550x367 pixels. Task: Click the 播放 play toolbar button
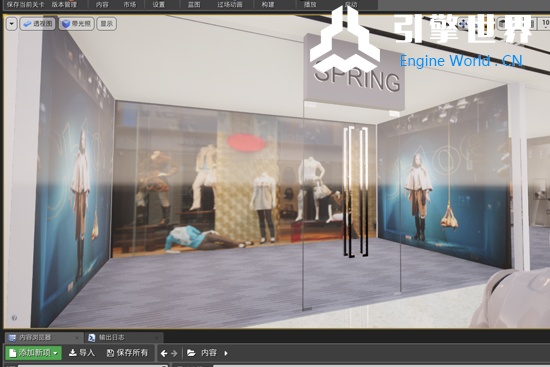310,5
